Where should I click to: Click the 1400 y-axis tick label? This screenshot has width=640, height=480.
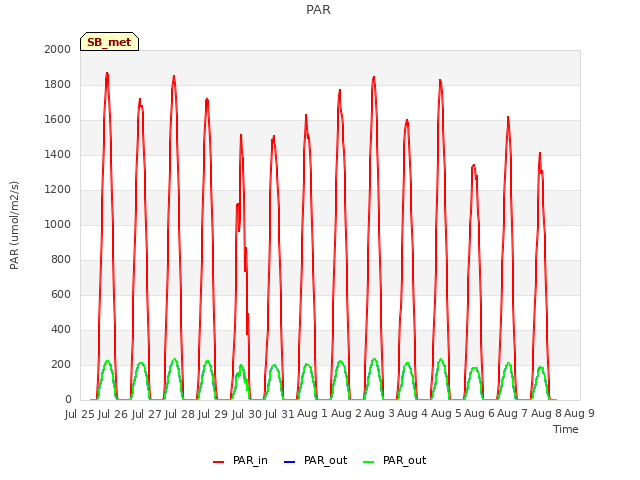pos(58,154)
